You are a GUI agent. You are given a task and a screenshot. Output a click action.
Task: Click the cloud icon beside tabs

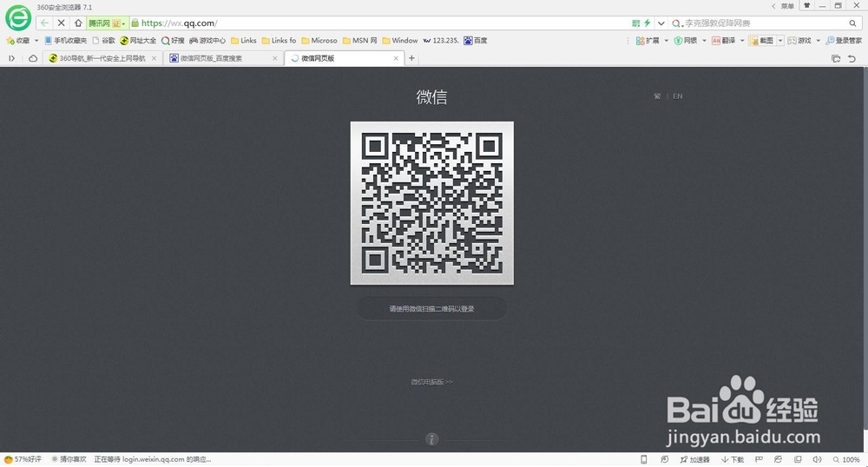pyautogui.click(x=33, y=58)
